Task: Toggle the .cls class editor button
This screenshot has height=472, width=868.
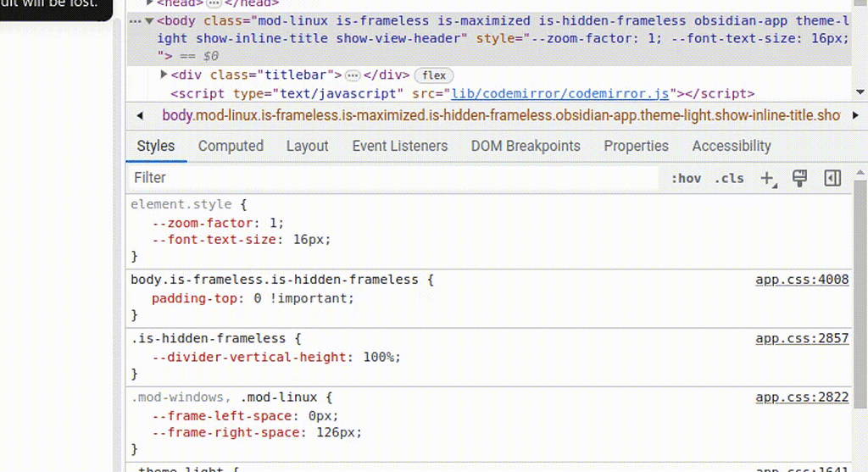Action: (729, 179)
